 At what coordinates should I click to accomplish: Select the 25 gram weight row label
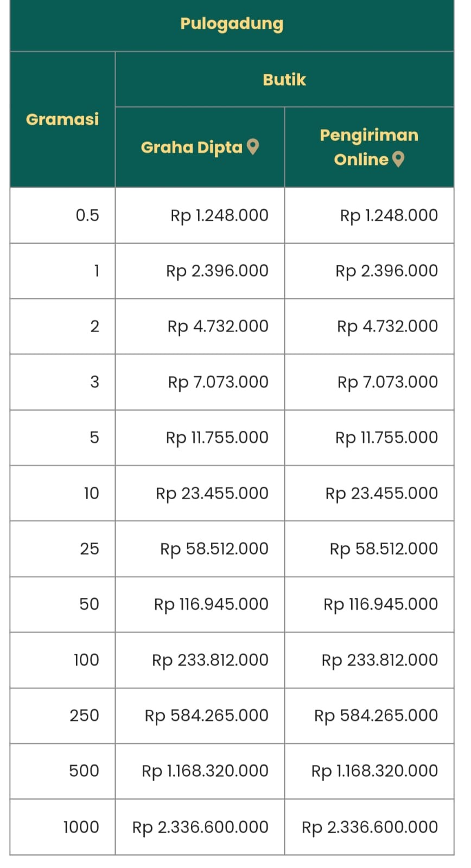click(x=90, y=548)
